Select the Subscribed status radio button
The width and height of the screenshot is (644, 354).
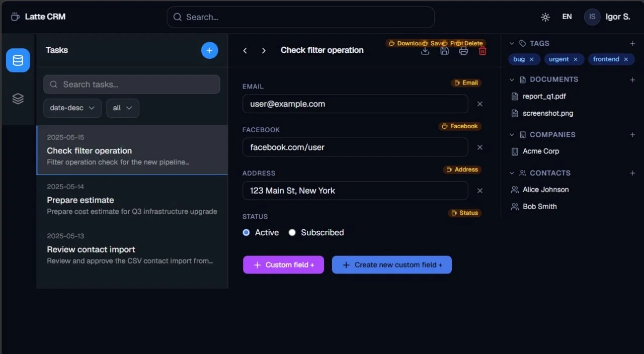(292, 232)
